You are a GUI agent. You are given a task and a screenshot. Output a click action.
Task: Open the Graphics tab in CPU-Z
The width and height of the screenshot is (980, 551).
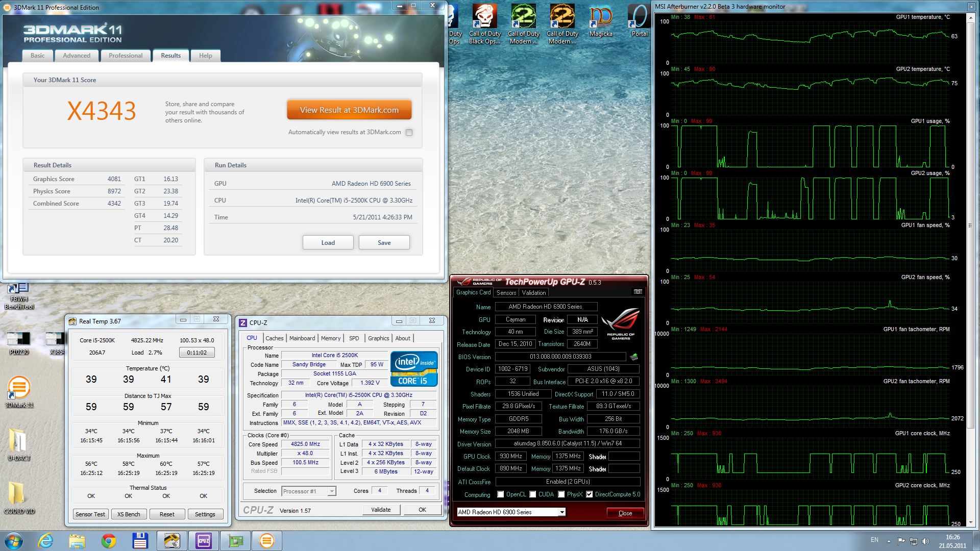pos(379,338)
